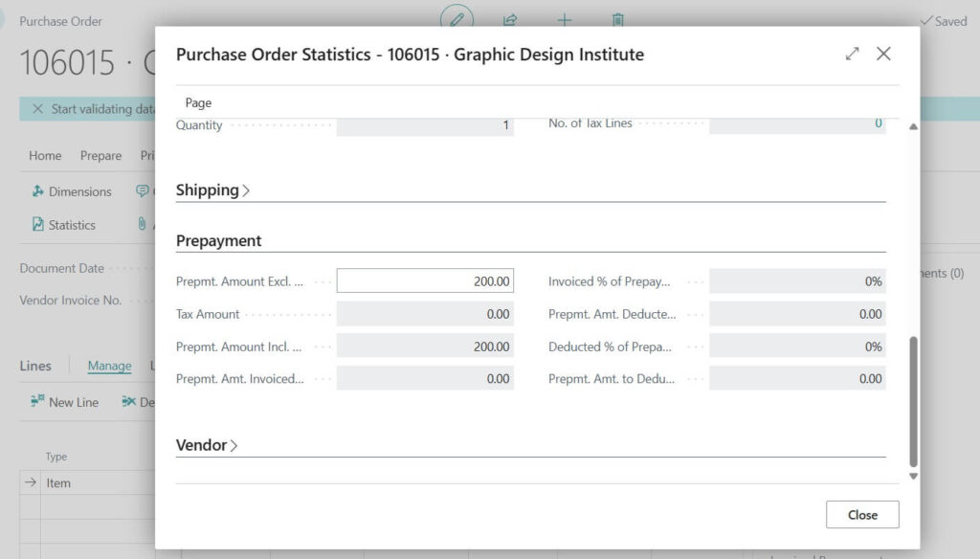Expand the dialog to full screen
Viewport: 980px width, 559px height.
click(852, 55)
